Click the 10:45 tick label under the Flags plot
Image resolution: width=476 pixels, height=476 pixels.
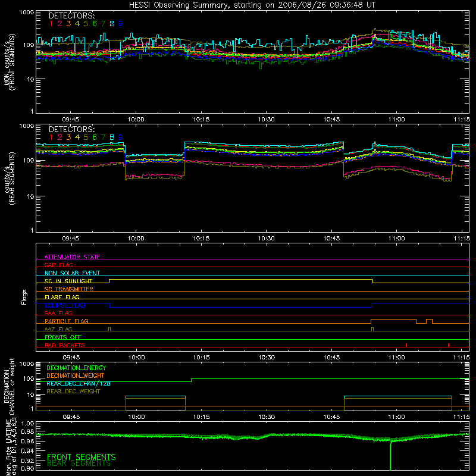coord(331,358)
